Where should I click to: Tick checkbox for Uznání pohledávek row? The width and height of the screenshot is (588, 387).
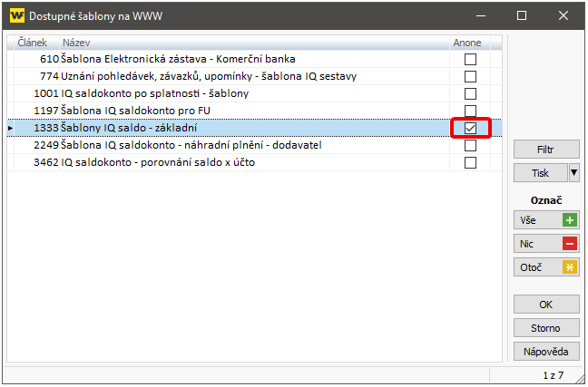click(470, 76)
